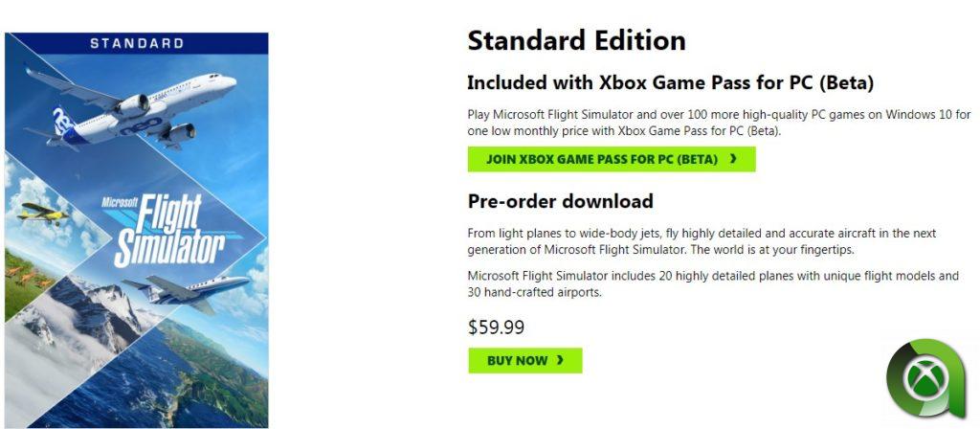Open the Flight Simulator cover art thumbnail

[137, 230]
